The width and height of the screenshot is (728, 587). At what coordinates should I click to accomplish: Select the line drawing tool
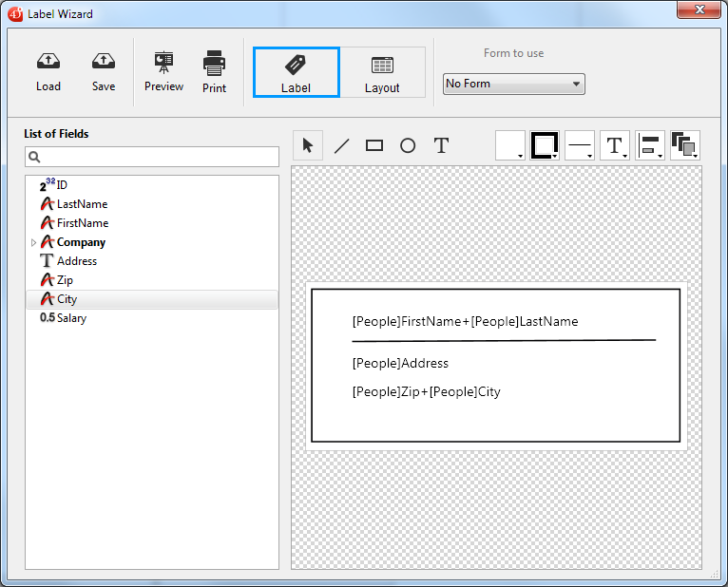(x=341, y=145)
